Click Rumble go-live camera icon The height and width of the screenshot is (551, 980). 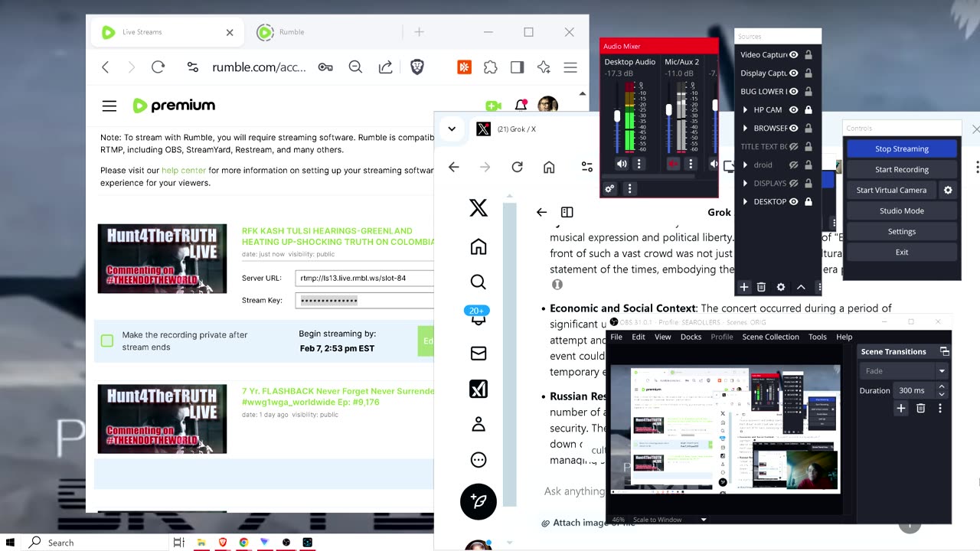coord(493,106)
